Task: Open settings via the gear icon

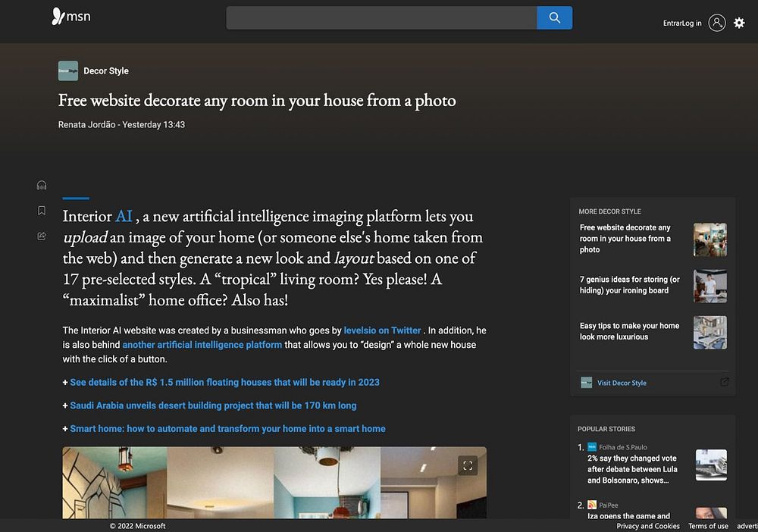Action: point(739,23)
